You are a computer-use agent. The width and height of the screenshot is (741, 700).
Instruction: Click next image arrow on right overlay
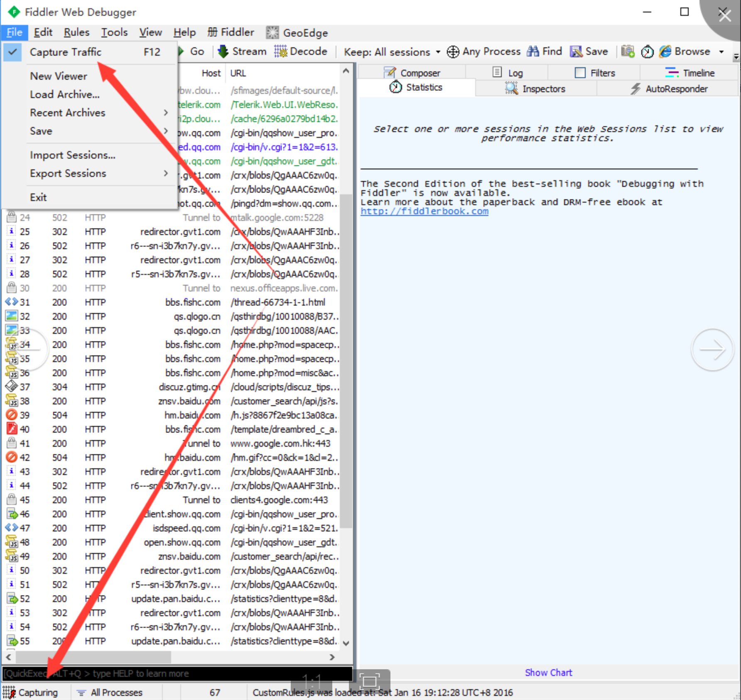pyautogui.click(x=712, y=349)
